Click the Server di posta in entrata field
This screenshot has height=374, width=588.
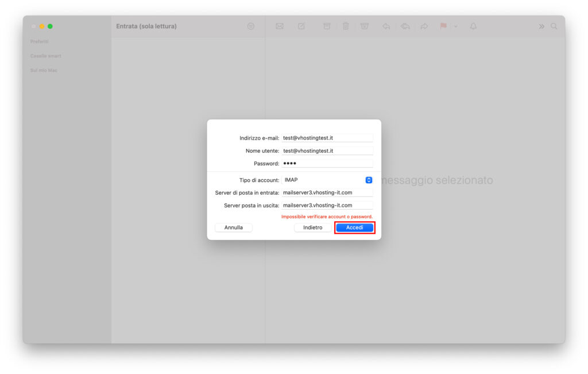click(327, 192)
